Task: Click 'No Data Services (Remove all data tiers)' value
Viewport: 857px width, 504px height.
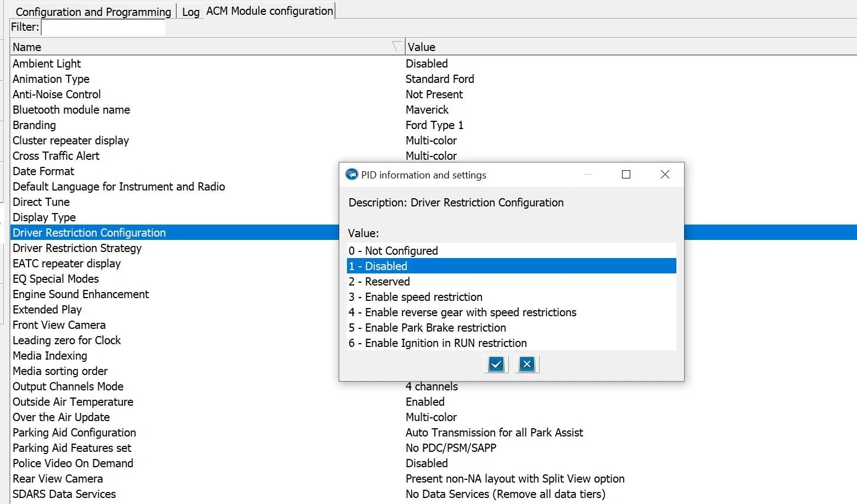Action: click(x=506, y=494)
